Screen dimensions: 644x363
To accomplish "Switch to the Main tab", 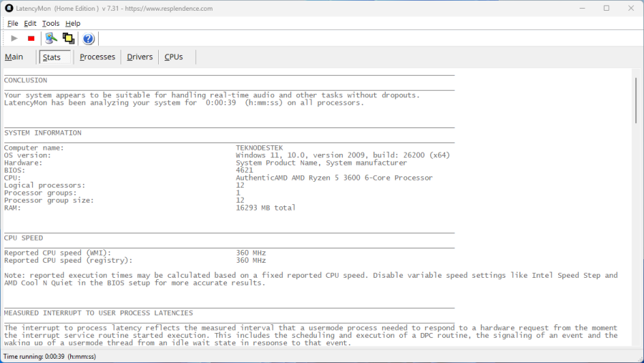I will click(x=14, y=57).
